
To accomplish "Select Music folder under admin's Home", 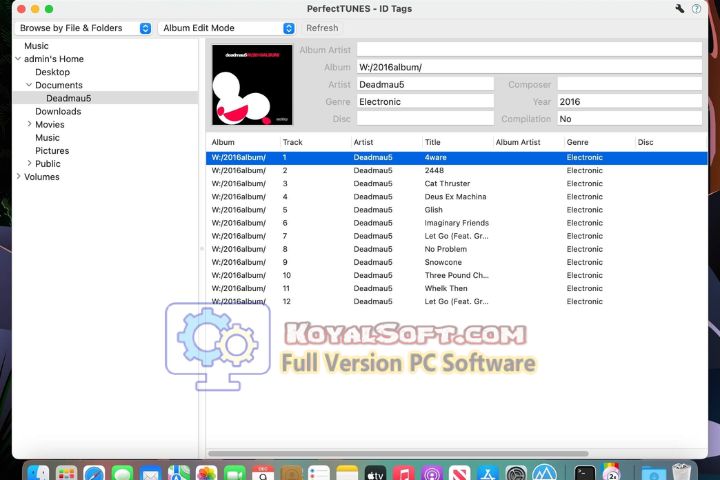I will [x=47, y=138].
